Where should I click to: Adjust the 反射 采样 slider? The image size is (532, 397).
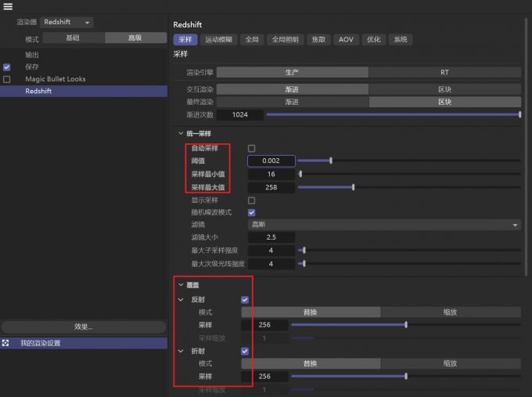[x=406, y=325]
